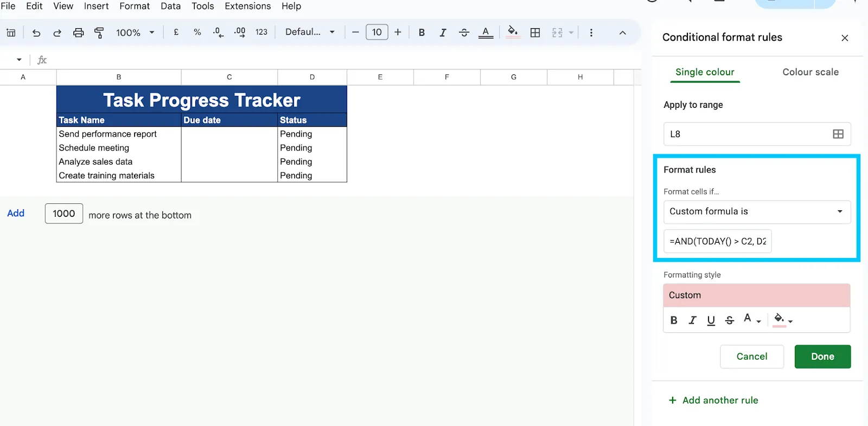
Task: Select Pending status for Schedule meeting
Action: (312, 148)
